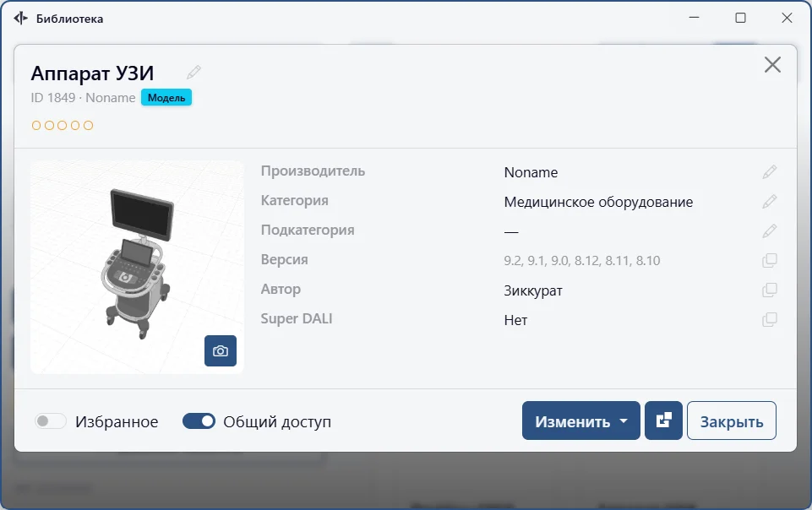Click the pencil icon next to Аппарат УЗИ title
This screenshot has height=510, width=812.
pyautogui.click(x=193, y=73)
